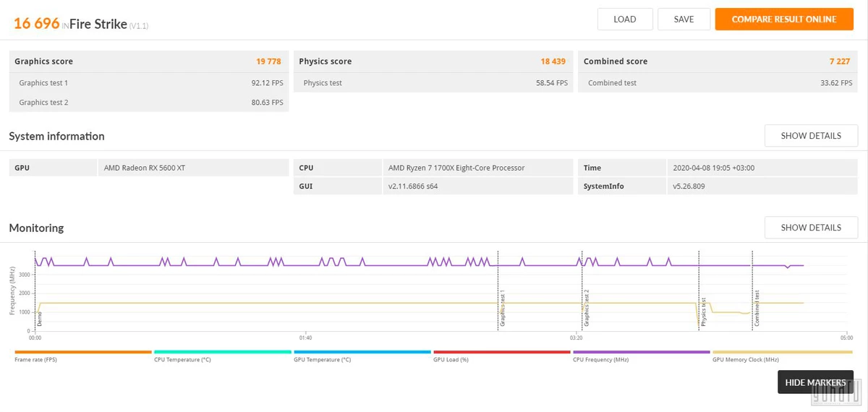
Task: Click the overall score 16 696
Action: point(36,23)
